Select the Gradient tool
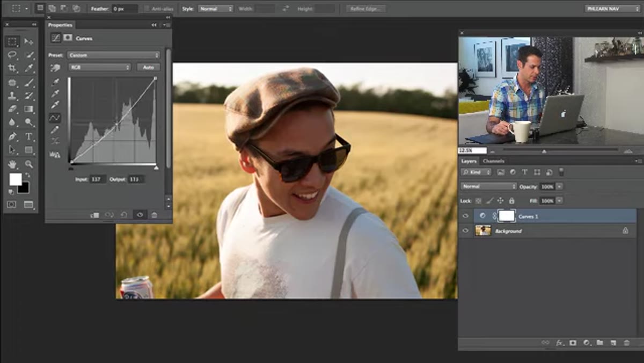Image resolution: width=644 pixels, height=363 pixels. pos(29,109)
